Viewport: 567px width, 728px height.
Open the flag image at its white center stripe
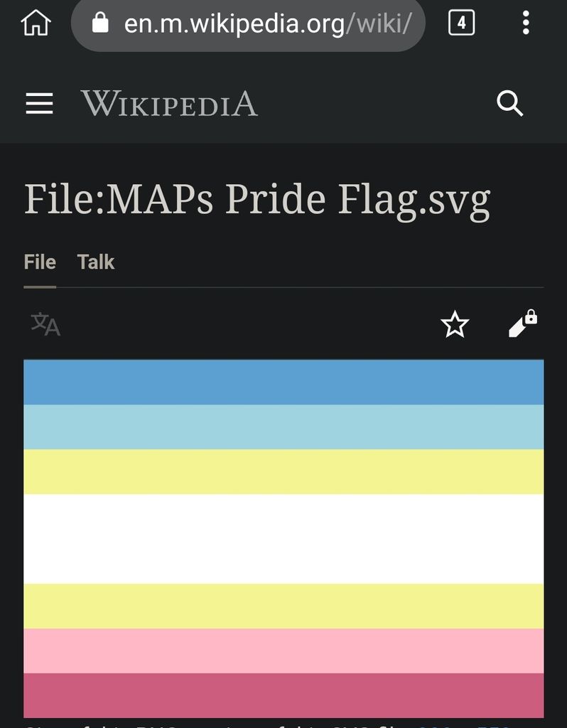click(x=283, y=539)
